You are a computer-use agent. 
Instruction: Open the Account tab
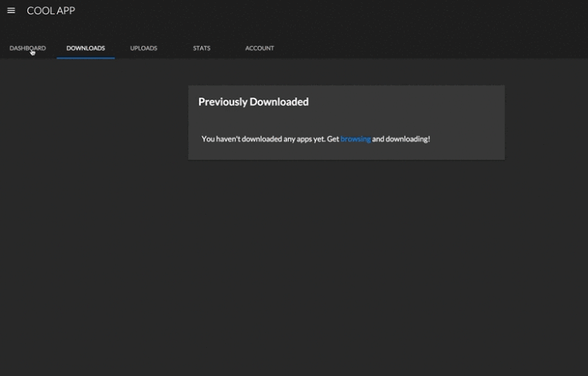point(260,48)
